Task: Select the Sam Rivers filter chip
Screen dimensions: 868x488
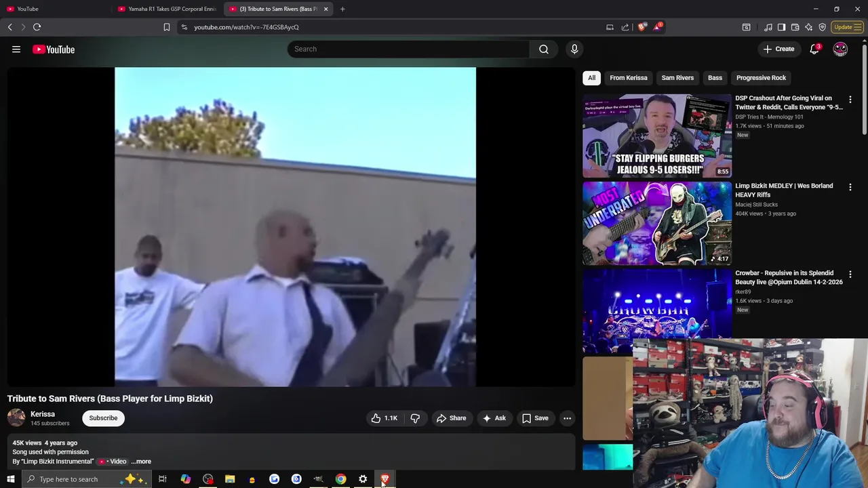Action: pyautogui.click(x=677, y=78)
